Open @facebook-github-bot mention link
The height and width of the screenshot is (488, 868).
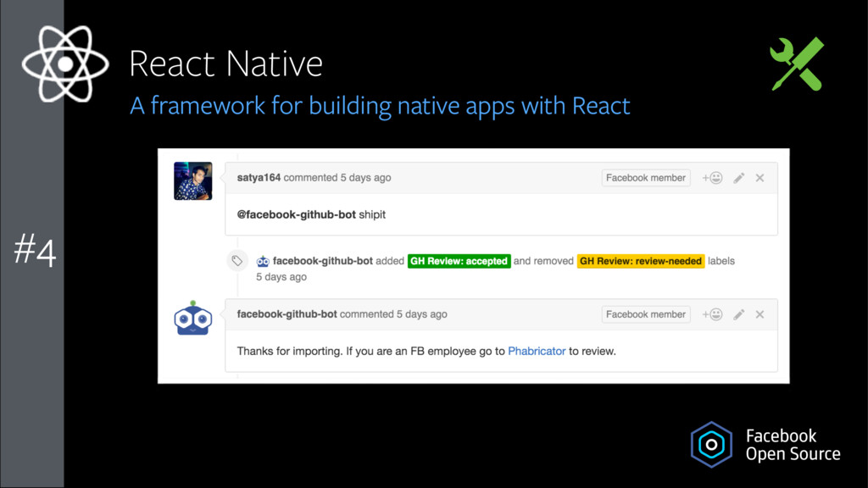pyautogui.click(x=296, y=214)
